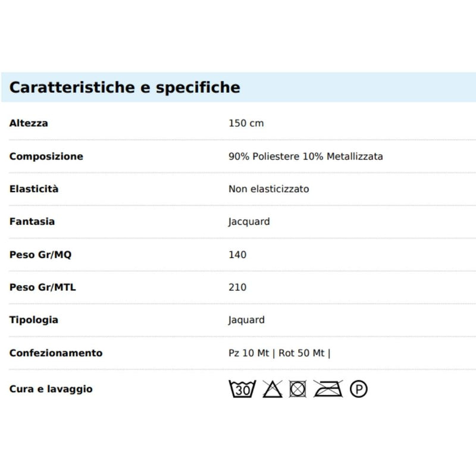This screenshot has height=476, width=476.
Task: Click the Peso Gr/MTL label
Action: (42, 287)
